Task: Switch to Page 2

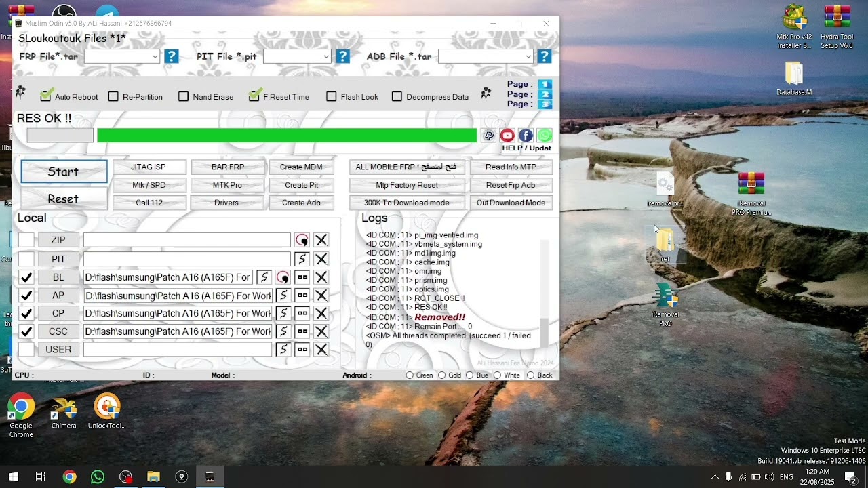Action: (545, 94)
